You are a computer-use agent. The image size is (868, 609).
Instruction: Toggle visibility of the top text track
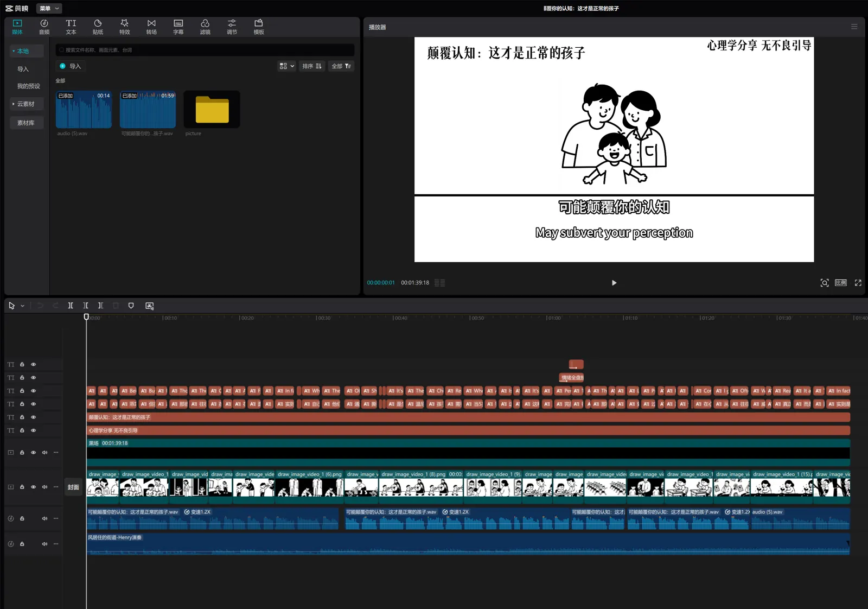tap(33, 364)
